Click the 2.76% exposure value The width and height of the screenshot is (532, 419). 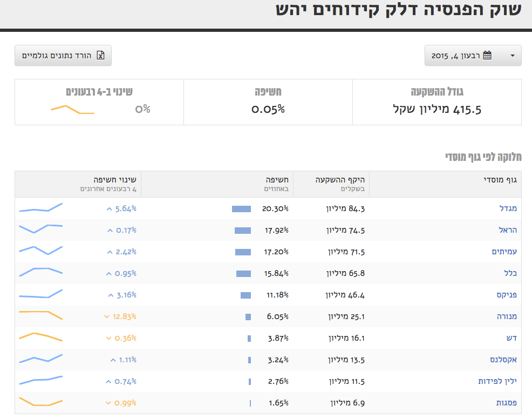click(278, 382)
